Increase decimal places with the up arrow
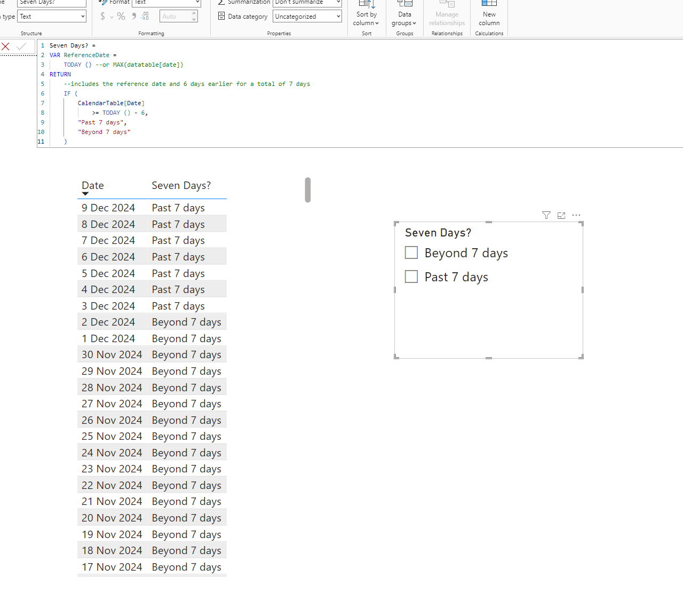Viewport: 683px width, 616px height. click(194, 13)
